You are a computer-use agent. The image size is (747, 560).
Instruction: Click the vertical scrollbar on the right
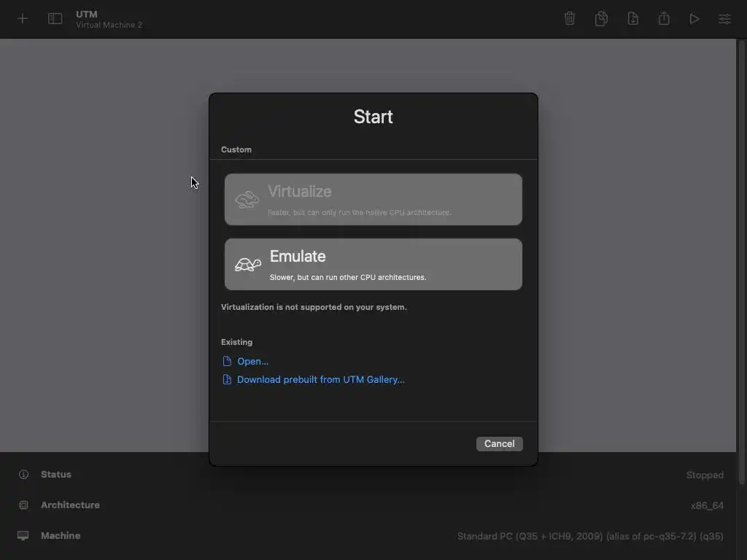click(741, 262)
